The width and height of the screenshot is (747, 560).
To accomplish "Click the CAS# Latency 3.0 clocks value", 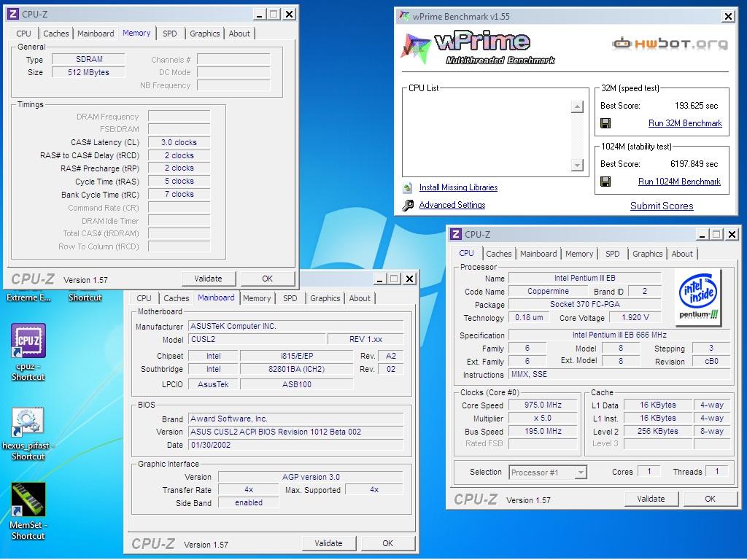I will [x=179, y=142].
